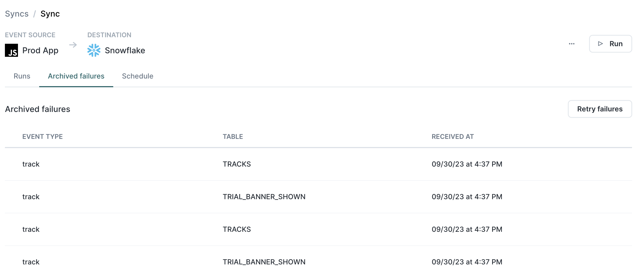This screenshot has width=644, height=275.
Task: Click the Event Type column header
Action: (x=42, y=137)
